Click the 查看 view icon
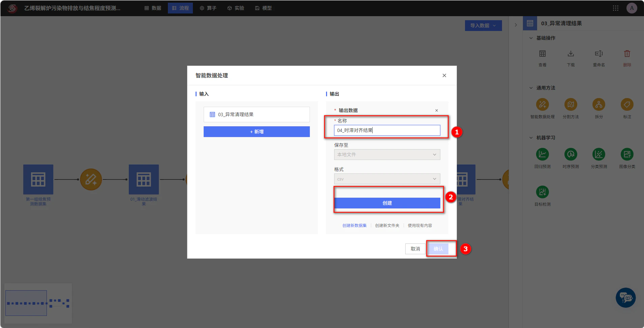 pyautogui.click(x=542, y=54)
